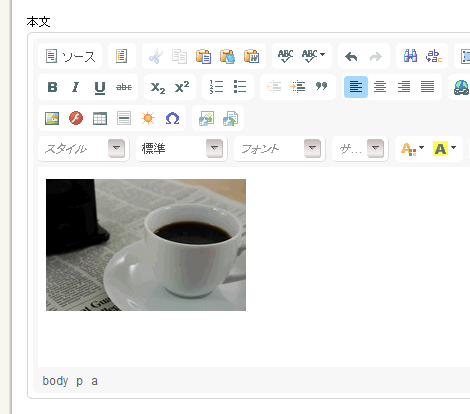Viewport: 470px width, 414px height.
Task: Click empty editing area below the image
Action: point(253,340)
